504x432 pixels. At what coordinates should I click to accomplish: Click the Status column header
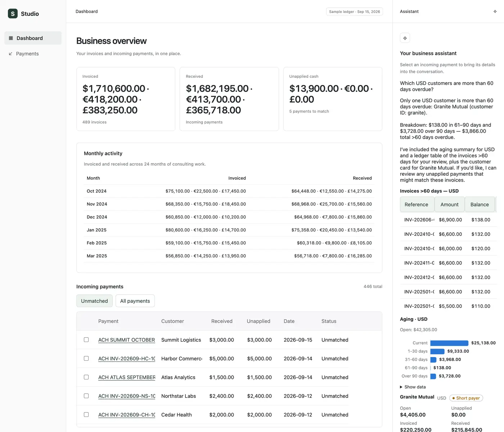329,321
